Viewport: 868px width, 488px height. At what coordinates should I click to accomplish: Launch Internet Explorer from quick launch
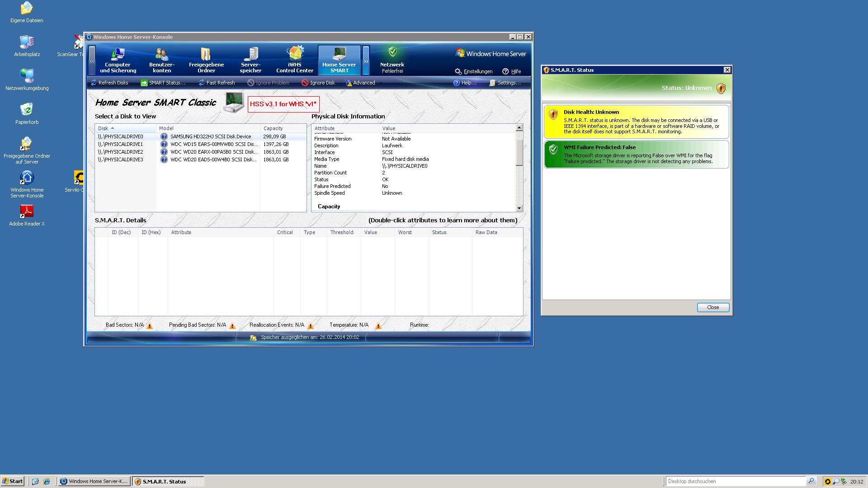(47, 481)
